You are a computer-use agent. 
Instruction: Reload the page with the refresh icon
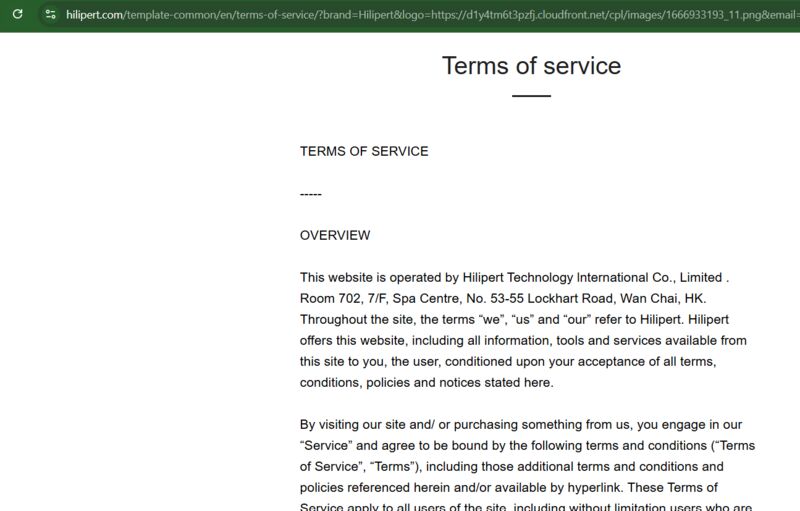pos(17,14)
